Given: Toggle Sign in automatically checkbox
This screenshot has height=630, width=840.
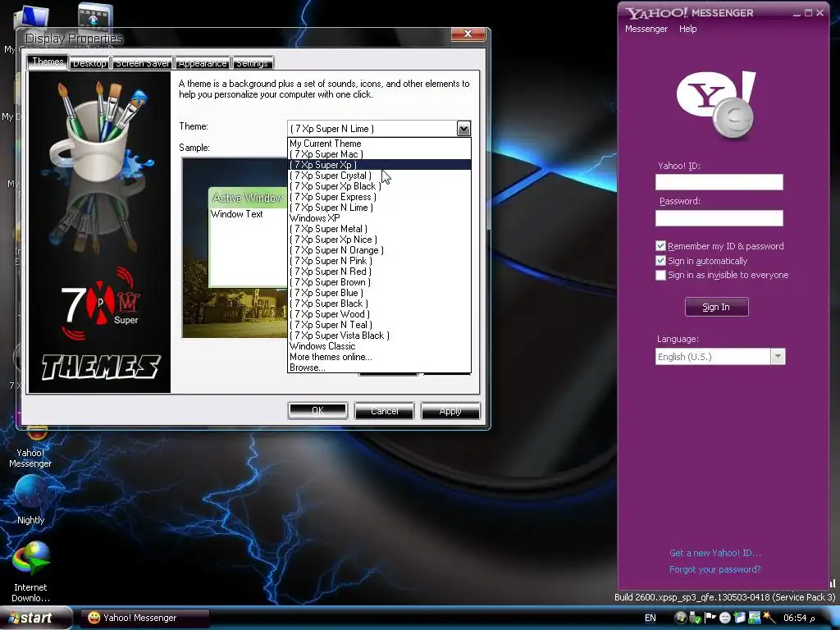Looking at the screenshot, I should (x=660, y=261).
